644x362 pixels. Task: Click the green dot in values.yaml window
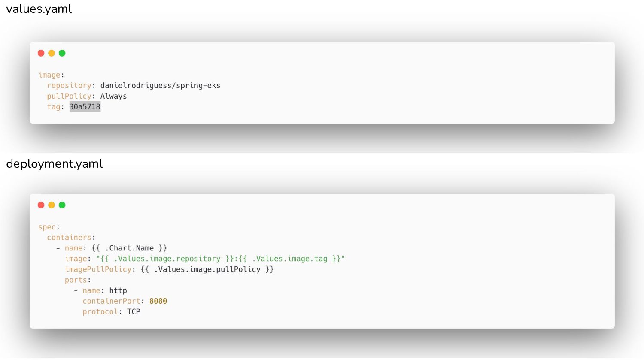click(x=62, y=53)
